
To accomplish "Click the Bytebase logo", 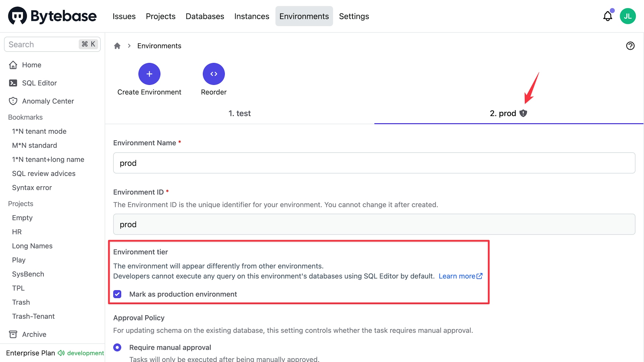I will point(52,16).
